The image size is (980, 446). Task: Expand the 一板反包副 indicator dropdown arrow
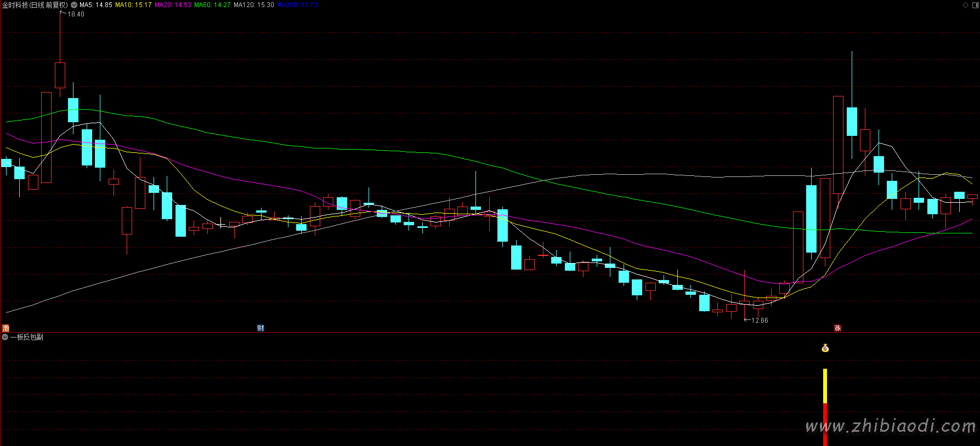point(5,337)
